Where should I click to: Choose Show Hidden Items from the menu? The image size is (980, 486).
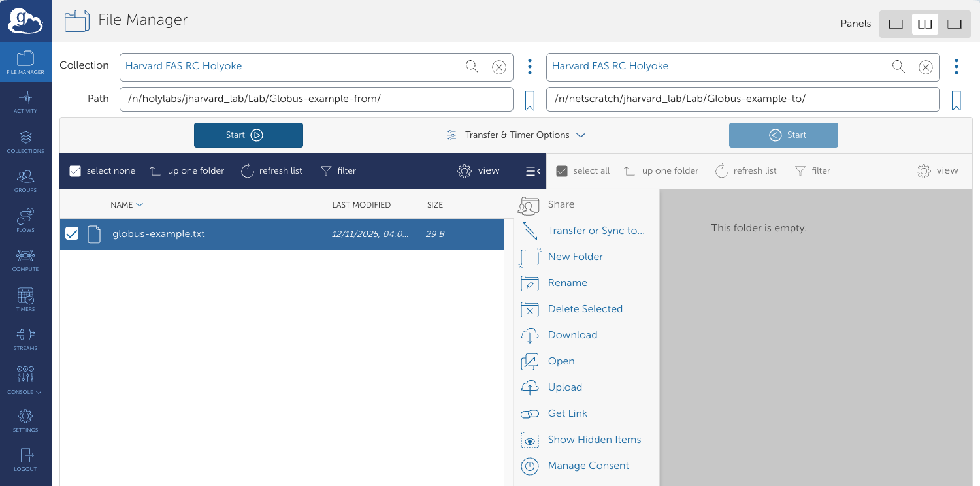click(594, 440)
